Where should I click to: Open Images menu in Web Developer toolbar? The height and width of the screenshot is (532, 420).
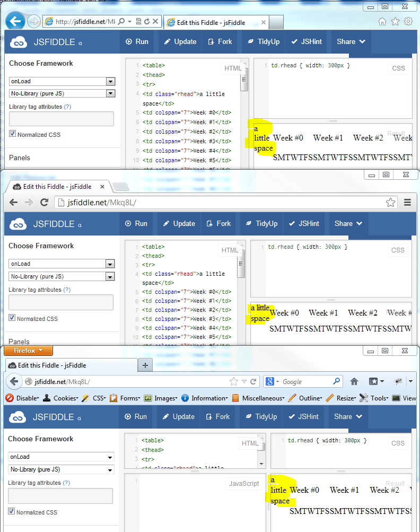(161, 398)
